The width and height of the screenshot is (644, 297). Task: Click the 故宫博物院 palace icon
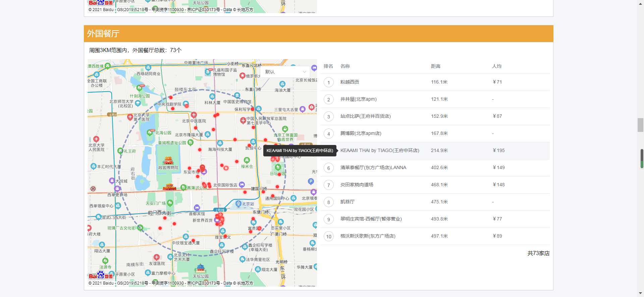(168, 160)
